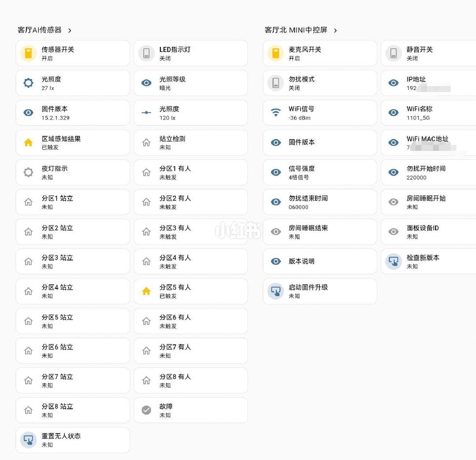Click the yellow home icon of 分区5 有人
Screen dimensions: 476x460
click(x=146, y=292)
